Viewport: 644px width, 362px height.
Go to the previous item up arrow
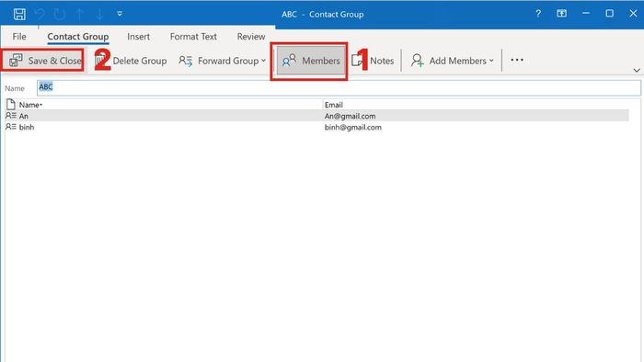80,15
